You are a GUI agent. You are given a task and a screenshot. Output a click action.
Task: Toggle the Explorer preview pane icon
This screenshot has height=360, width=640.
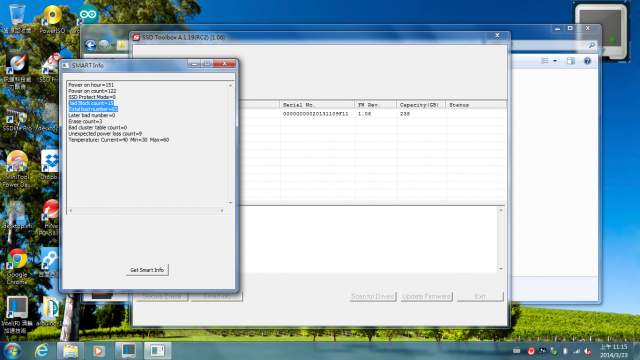coord(571,61)
